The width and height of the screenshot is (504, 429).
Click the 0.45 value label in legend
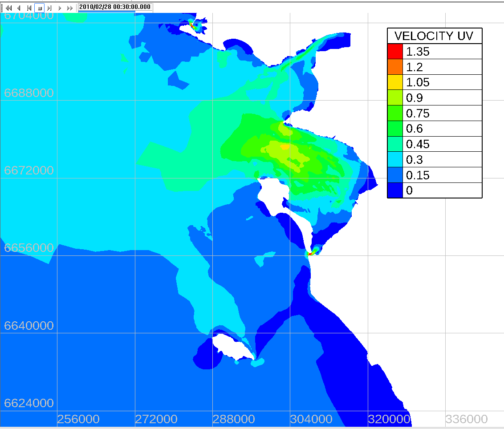[418, 144]
